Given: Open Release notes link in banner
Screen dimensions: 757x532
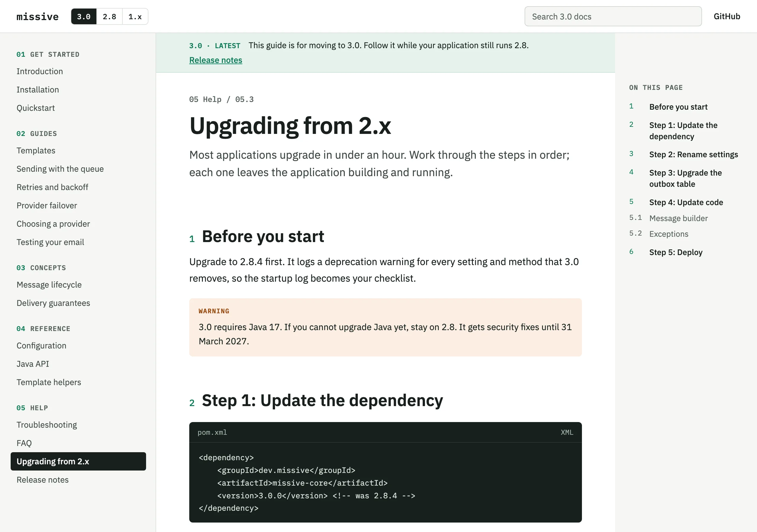Looking at the screenshot, I should coord(216,60).
